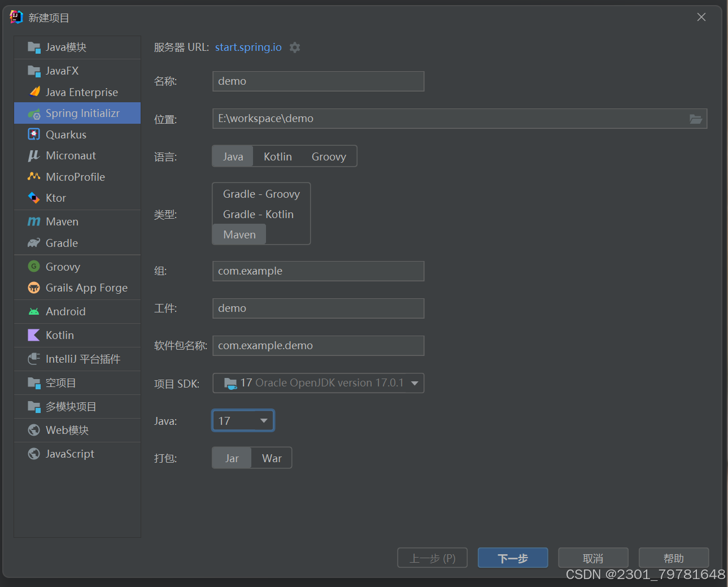Proceed with 下一步 button
This screenshot has height=587, width=728.
(513, 558)
